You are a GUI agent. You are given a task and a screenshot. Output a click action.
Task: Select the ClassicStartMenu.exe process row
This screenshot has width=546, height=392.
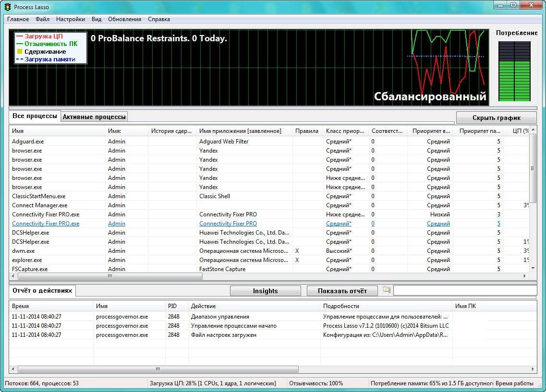[x=269, y=196]
